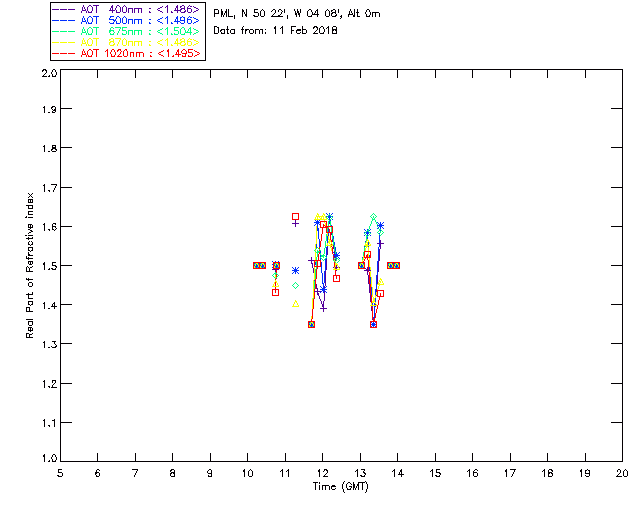Click the y-axis tick label 1.5

pos(49,266)
